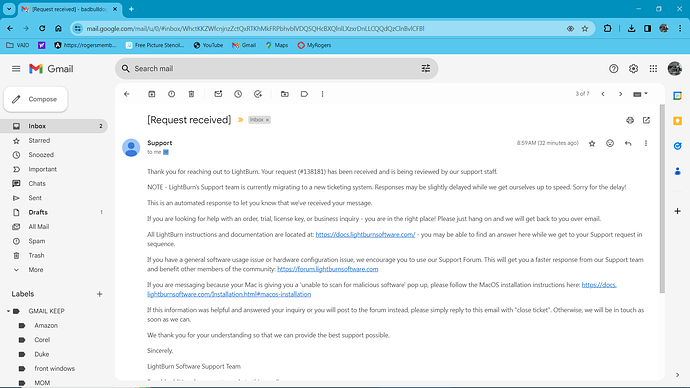Viewport: 690px width, 388px height.
Task: Open a new browser tab
Action: pyautogui.click(x=131, y=9)
